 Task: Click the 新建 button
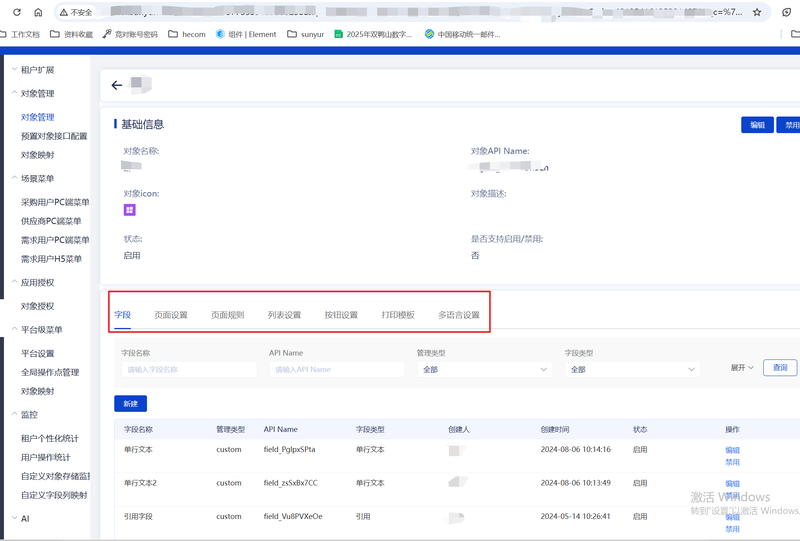(x=131, y=404)
